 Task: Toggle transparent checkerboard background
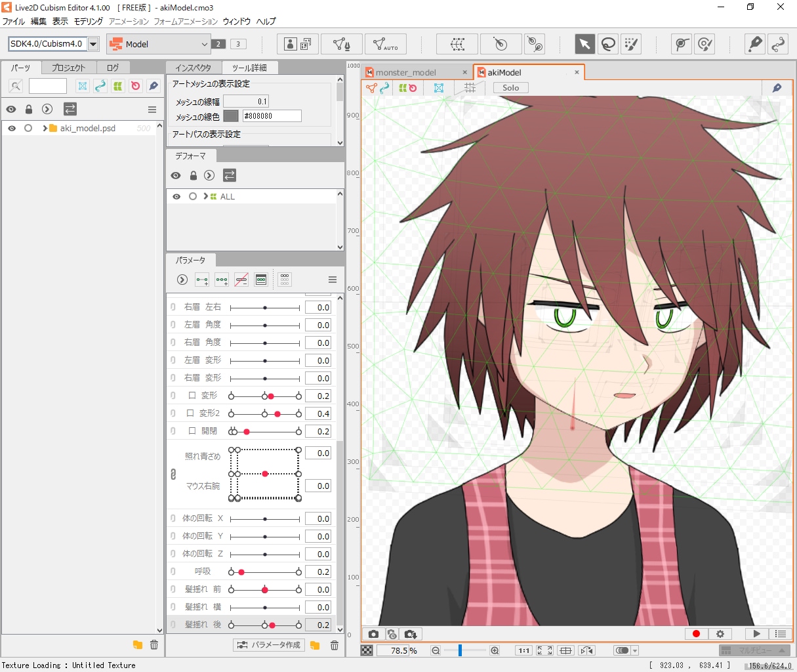[367, 650]
